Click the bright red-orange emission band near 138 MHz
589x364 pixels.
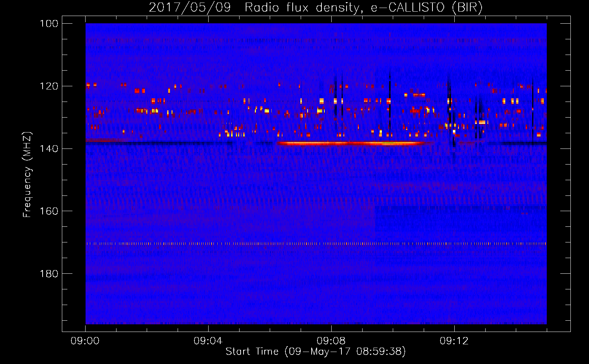[x=351, y=143]
